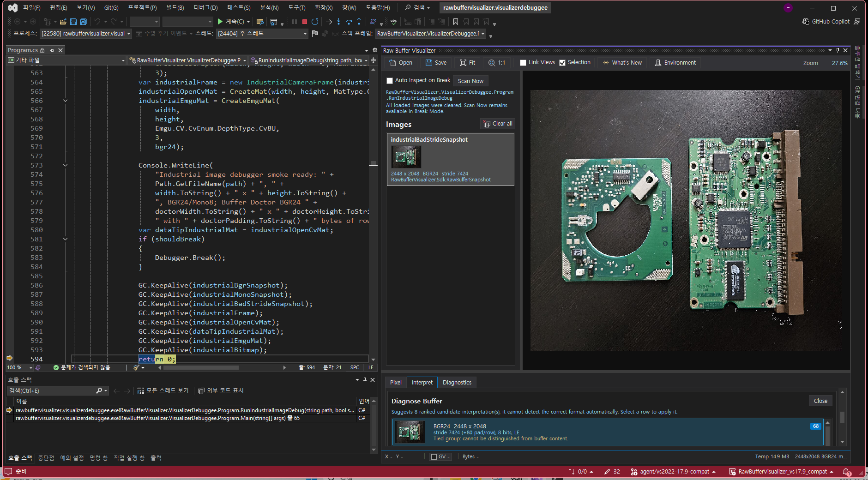
Task: Switch to the Pixel tab
Action: pyautogui.click(x=396, y=383)
